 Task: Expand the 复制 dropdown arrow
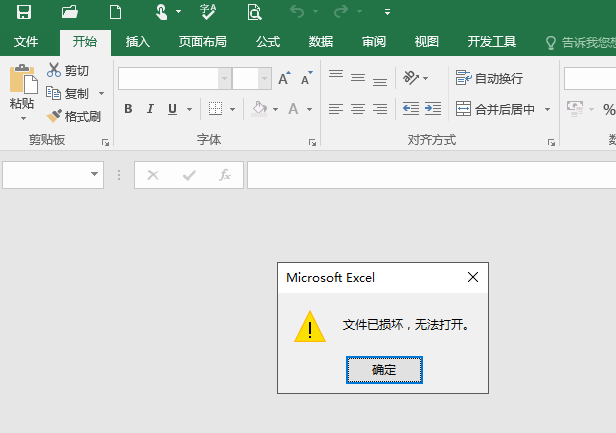[x=101, y=94]
